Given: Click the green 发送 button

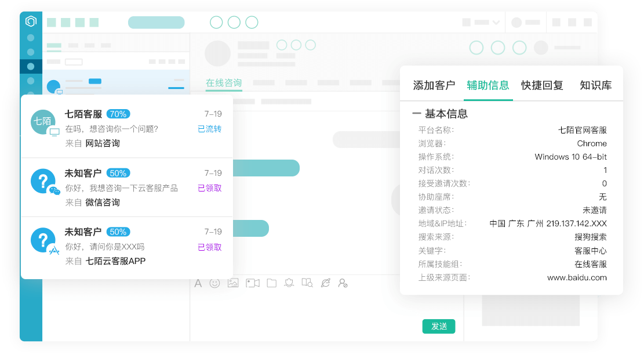Looking at the screenshot, I should 439,326.
